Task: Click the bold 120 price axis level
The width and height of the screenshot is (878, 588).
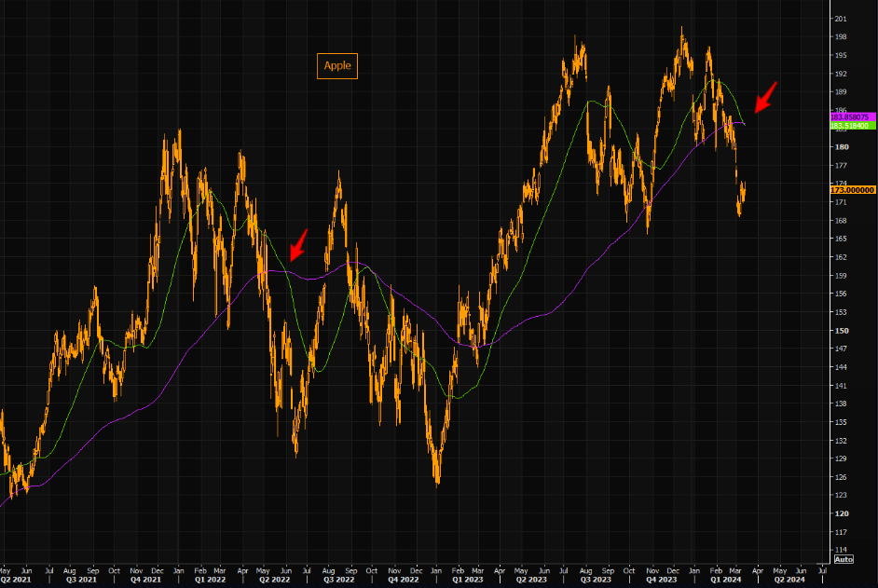Action: click(x=841, y=513)
